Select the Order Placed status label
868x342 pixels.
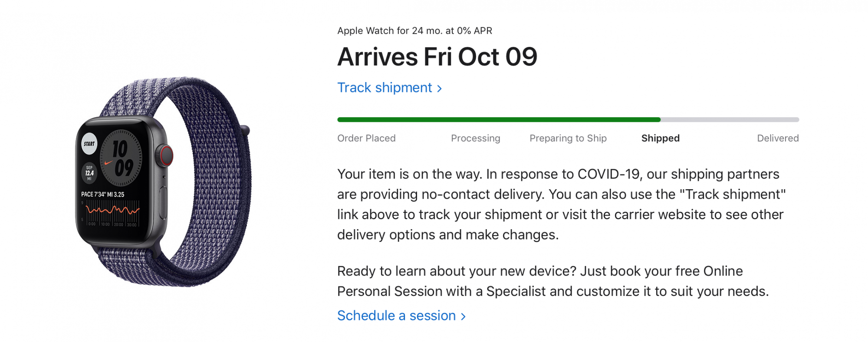[x=366, y=138]
